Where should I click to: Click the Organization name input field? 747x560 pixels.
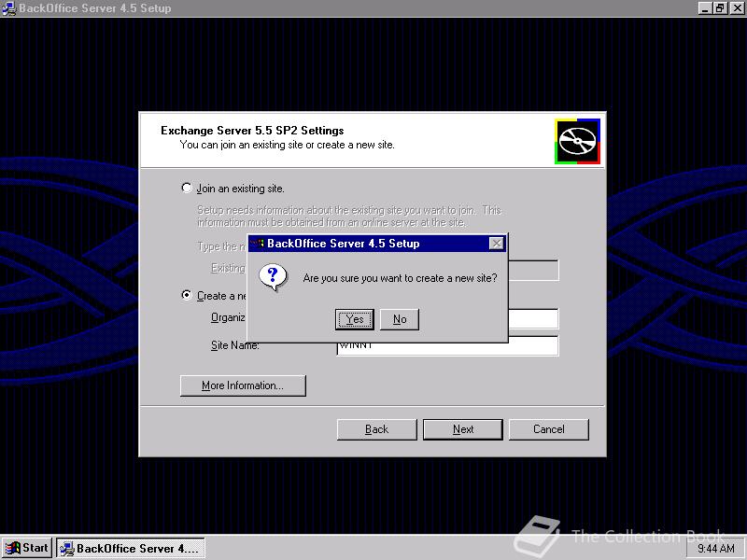click(533, 318)
